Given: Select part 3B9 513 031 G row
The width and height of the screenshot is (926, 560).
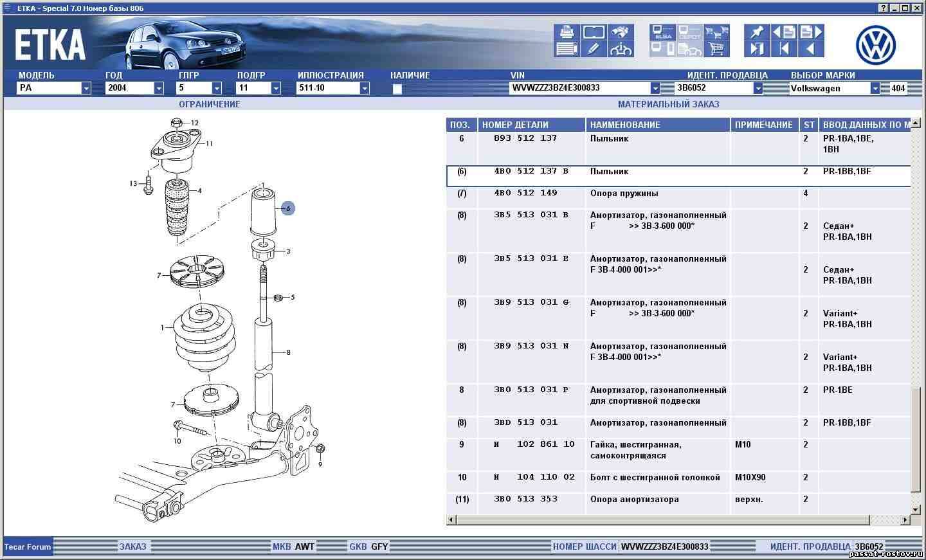Looking at the screenshot, I should [678, 318].
